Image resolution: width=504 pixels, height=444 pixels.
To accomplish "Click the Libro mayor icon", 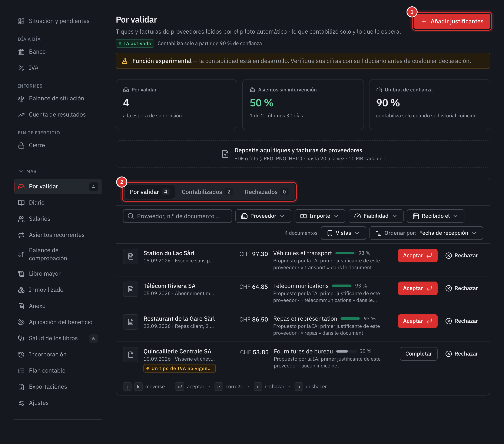I will point(21,274).
